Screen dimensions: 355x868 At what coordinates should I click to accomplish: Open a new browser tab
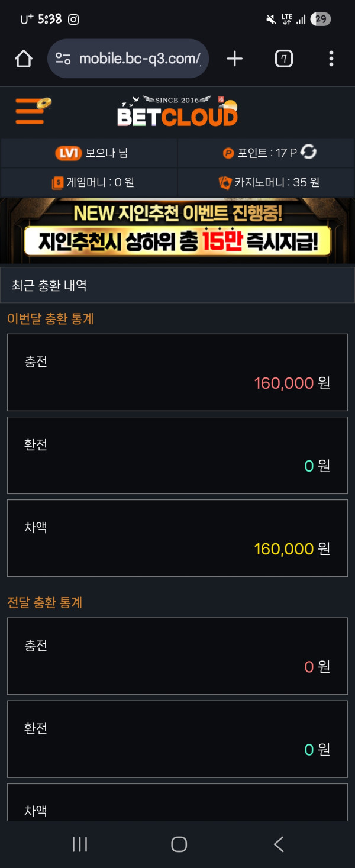pos(235,59)
